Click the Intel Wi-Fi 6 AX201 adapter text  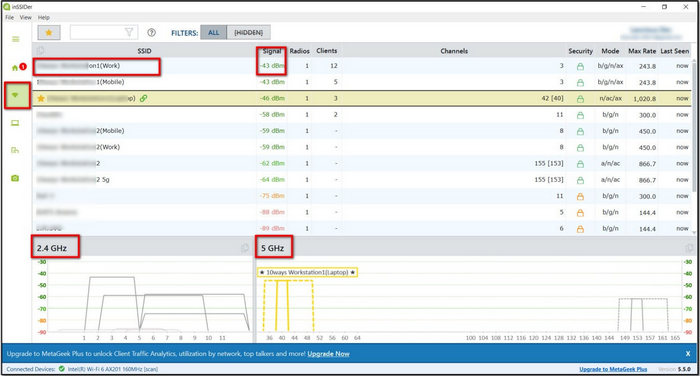click(112, 369)
